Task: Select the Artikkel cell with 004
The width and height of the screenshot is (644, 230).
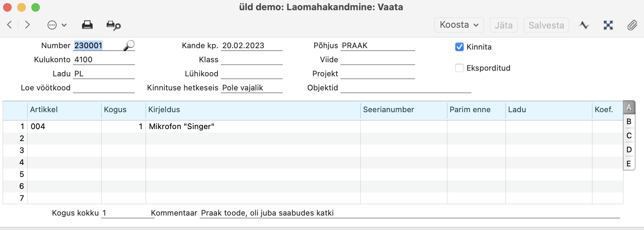Action: (64, 127)
